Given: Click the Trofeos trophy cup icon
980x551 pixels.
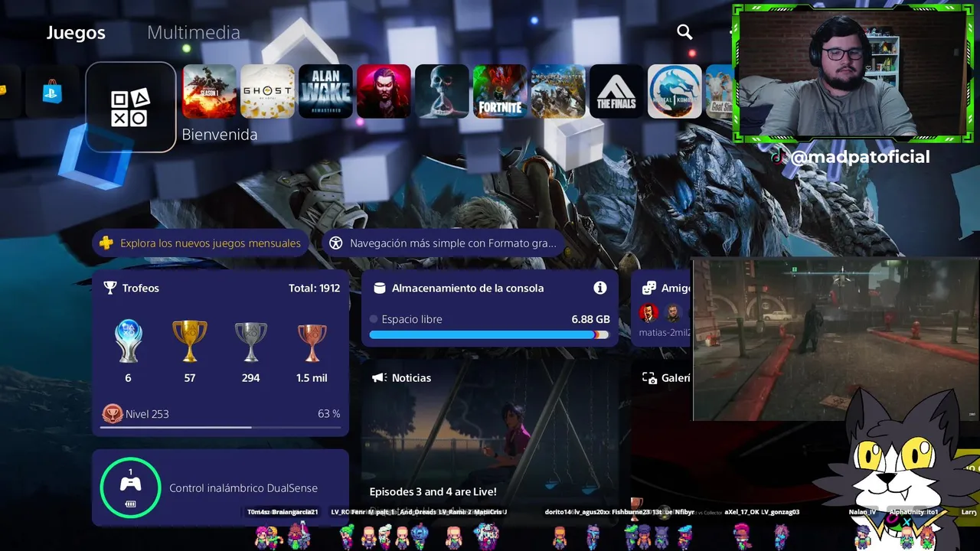Looking at the screenshot, I should (x=110, y=288).
